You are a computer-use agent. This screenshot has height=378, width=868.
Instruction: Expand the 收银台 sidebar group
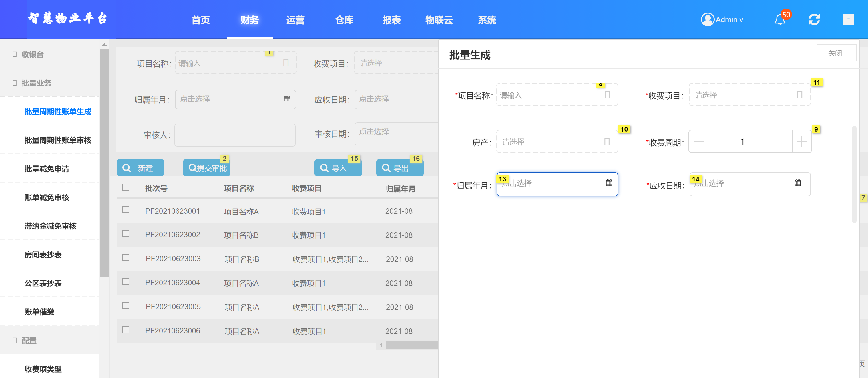point(50,54)
